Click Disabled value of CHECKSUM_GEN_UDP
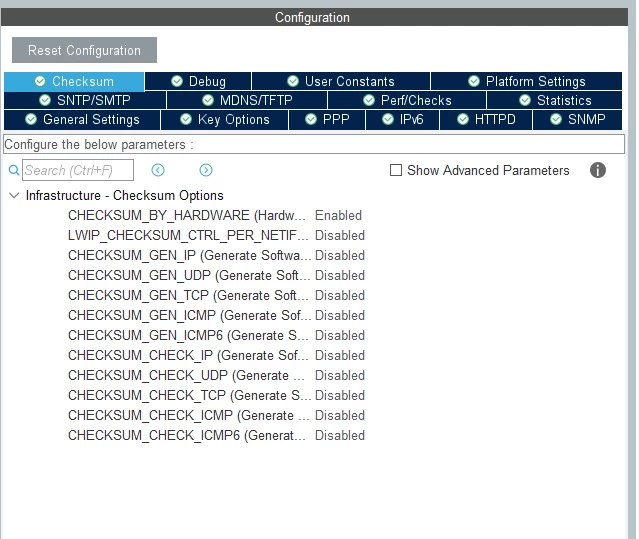 click(340, 275)
